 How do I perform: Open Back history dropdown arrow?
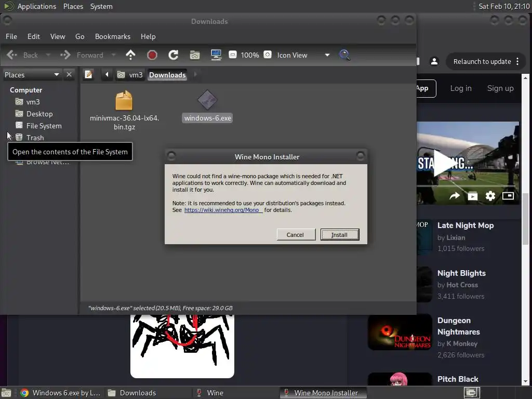tap(48, 55)
